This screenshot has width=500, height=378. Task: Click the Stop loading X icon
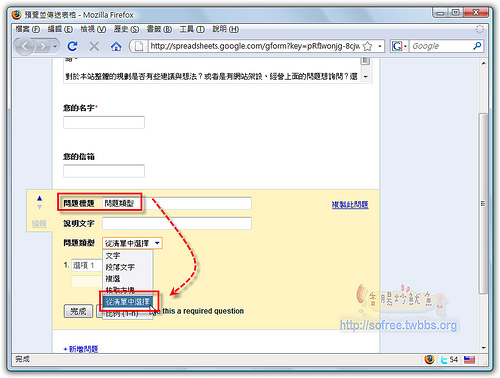coord(94,46)
